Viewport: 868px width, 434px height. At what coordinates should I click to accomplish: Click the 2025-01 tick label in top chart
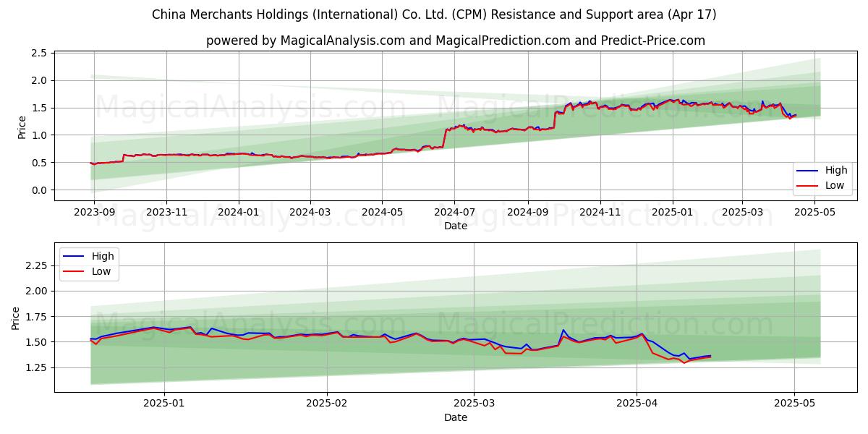pyautogui.click(x=672, y=212)
